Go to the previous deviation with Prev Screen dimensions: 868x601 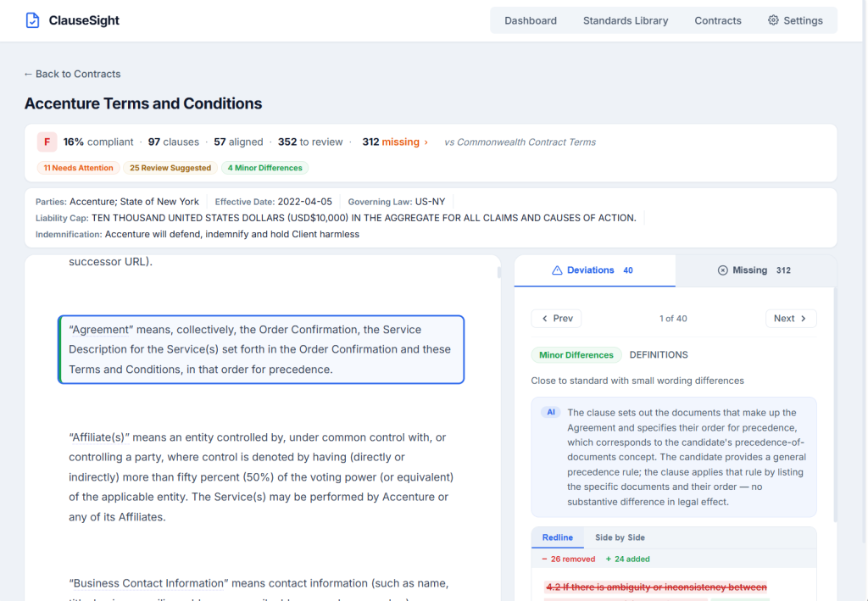pyautogui.click(x=556, y=319)
